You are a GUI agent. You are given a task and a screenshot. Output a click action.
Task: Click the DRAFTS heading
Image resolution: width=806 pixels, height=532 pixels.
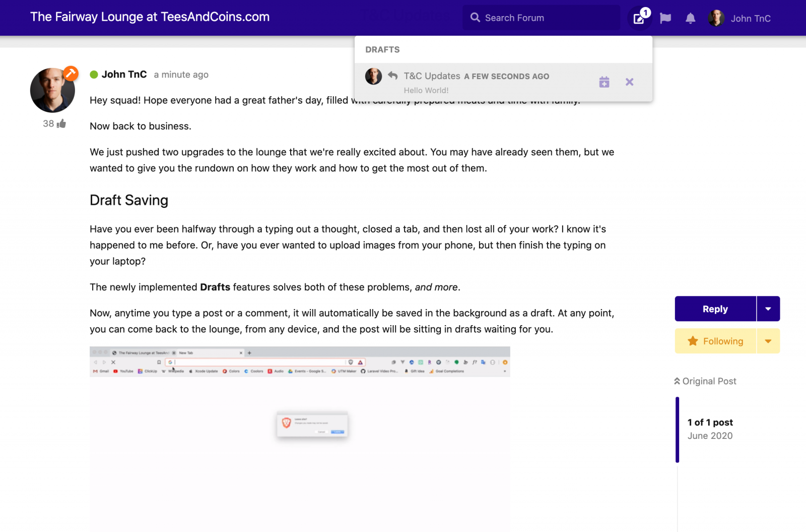click(x=382, y=49)
